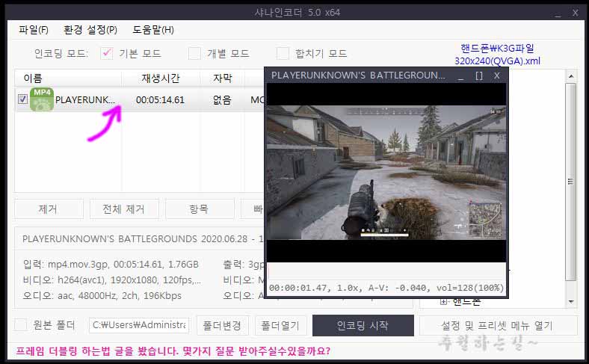Click the 00:05:14.61 duration cell
This screenshot has height=364, width=589.
(x=160, y=100)
